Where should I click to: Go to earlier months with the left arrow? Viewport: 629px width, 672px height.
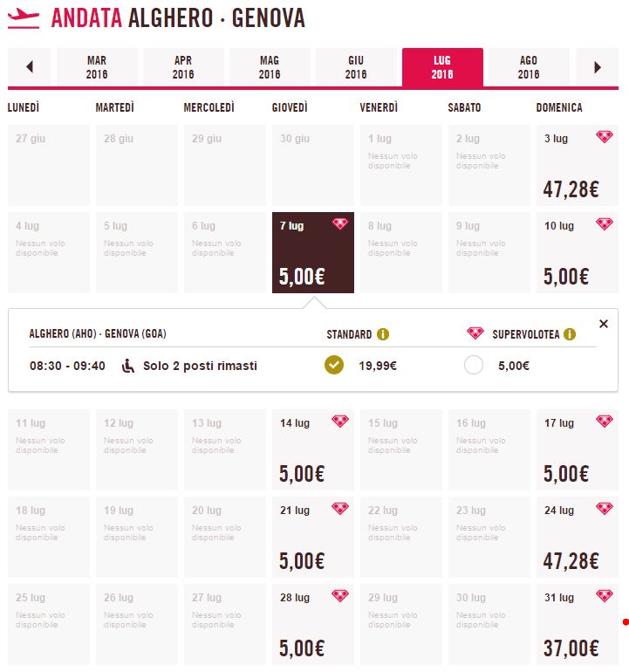(29, 67)
